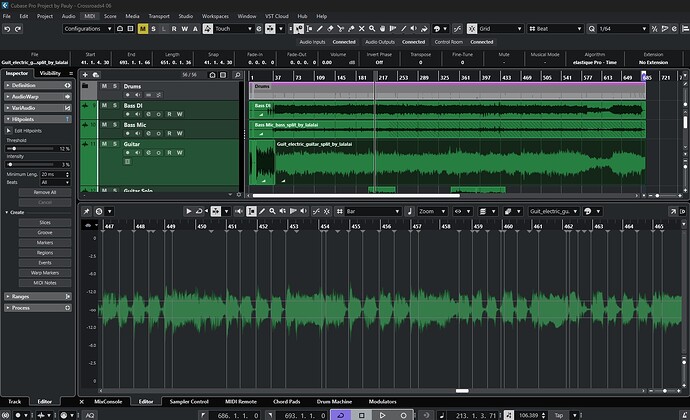Viewport: 690px width, 420px height.
Task: Select the Zoom magnifier tool in main toolbar
Action: [372, 29]
